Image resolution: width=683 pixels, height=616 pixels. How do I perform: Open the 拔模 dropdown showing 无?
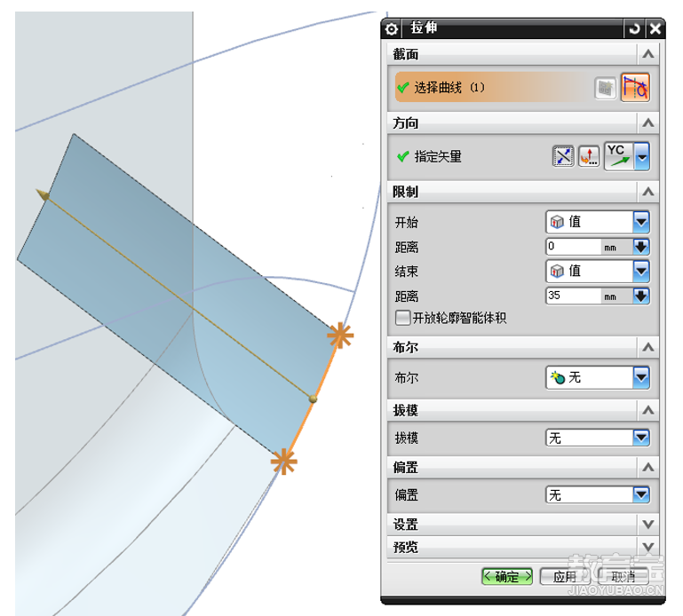tap(598, 438)
